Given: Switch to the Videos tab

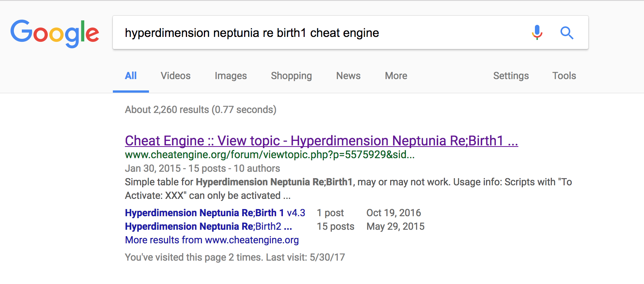Looking at the screenshot, I should tap(176, 76).
